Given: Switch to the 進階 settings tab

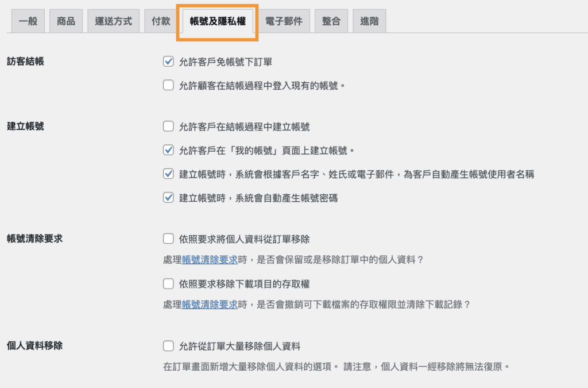Looking at the screenshot, I should 369,20.
